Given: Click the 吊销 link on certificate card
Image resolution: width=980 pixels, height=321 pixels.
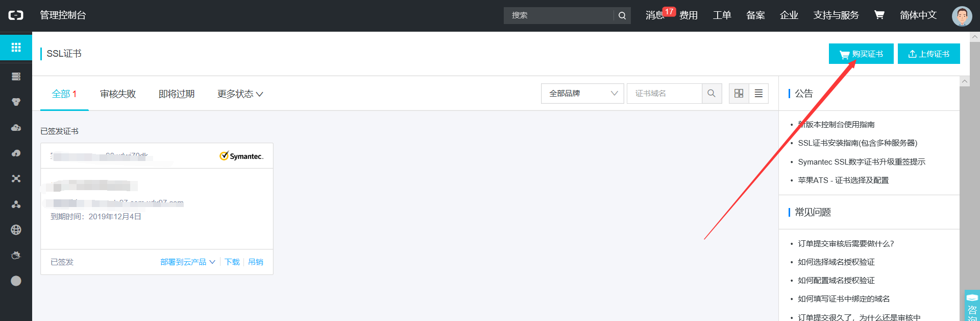Looking at the screenshot, I should [x=256, y=262].
